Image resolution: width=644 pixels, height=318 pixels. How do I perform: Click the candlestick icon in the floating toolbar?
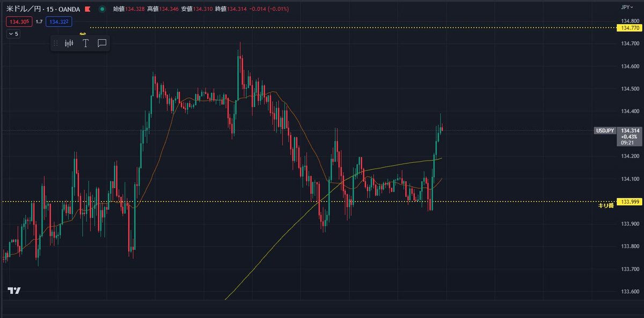pos(69,43)
